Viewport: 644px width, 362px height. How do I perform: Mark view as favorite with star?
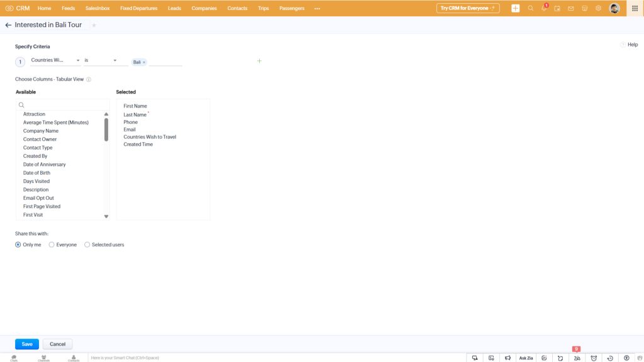(94, 25)
